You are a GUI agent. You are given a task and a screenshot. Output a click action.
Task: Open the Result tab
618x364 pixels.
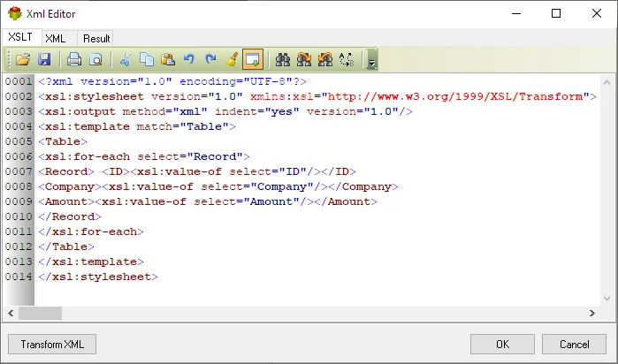coord(96,39)
